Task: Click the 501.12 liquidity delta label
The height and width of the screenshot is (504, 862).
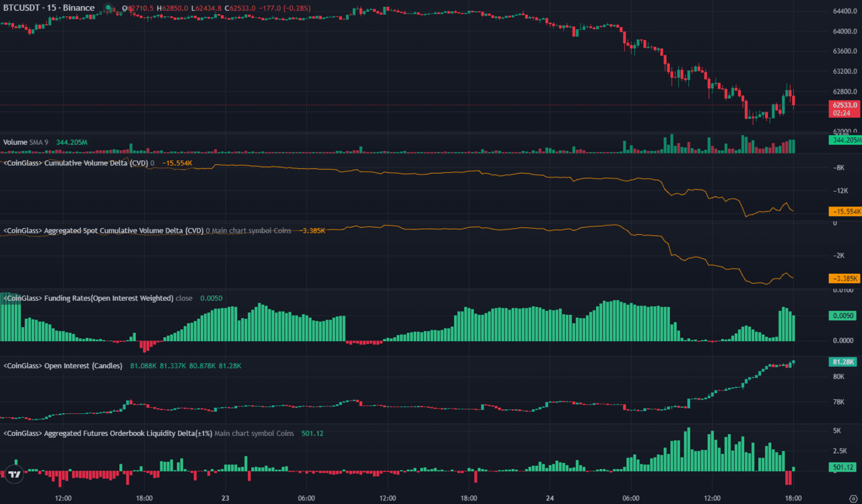Action: [844, 467]
